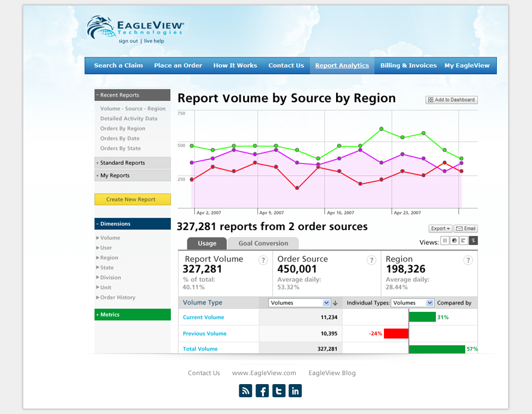Screen dimensions: 532x414
Task: Click the help icon for Order Source
Action: pyautogui.click(x=371, y=260)
